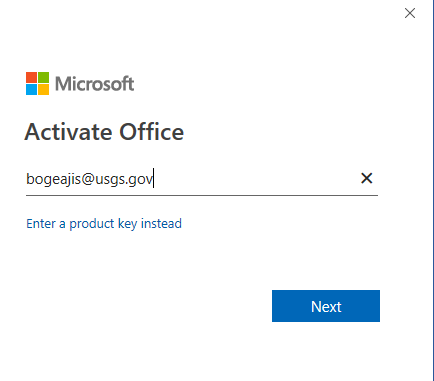Screen dimensions: 434x381
Task: Click empty space inside the email field
Action: [257, 179]
